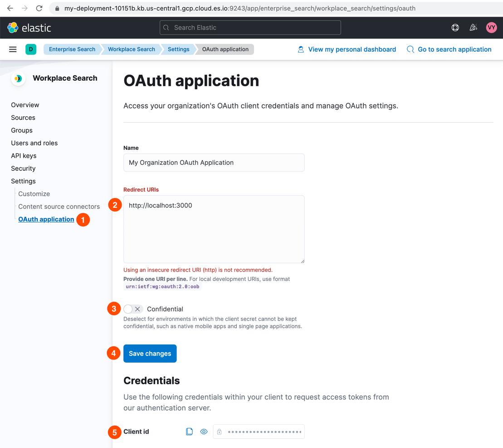Select Content source connectors in the sidebar
The height and width of the screenshot is (448, 503).
(59, 206)
